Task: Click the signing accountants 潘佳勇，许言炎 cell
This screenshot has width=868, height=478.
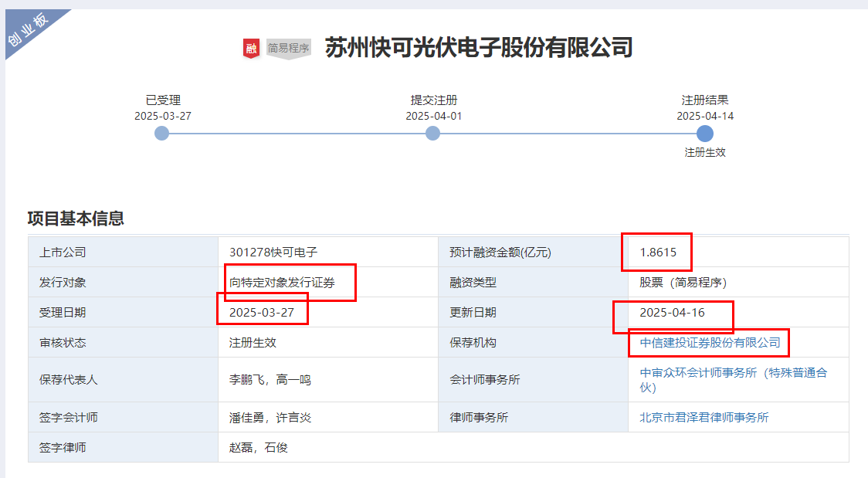Action: point(270,417)
